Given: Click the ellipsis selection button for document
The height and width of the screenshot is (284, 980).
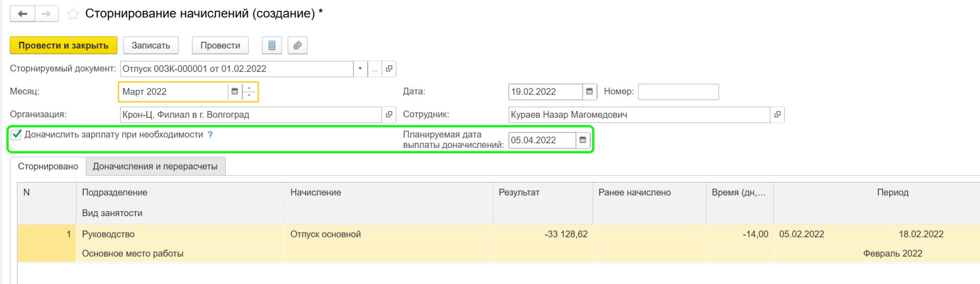Looking at the screenshot, I should (x=375, y=69).
